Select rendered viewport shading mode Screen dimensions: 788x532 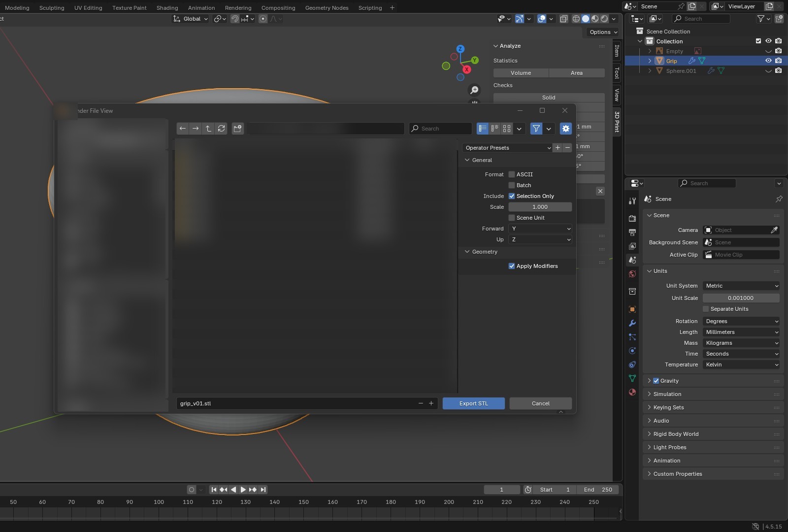pos(604,19)
